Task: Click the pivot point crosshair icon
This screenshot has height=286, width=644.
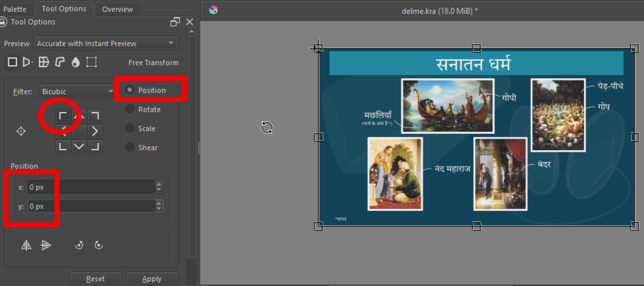Action: 21,131
